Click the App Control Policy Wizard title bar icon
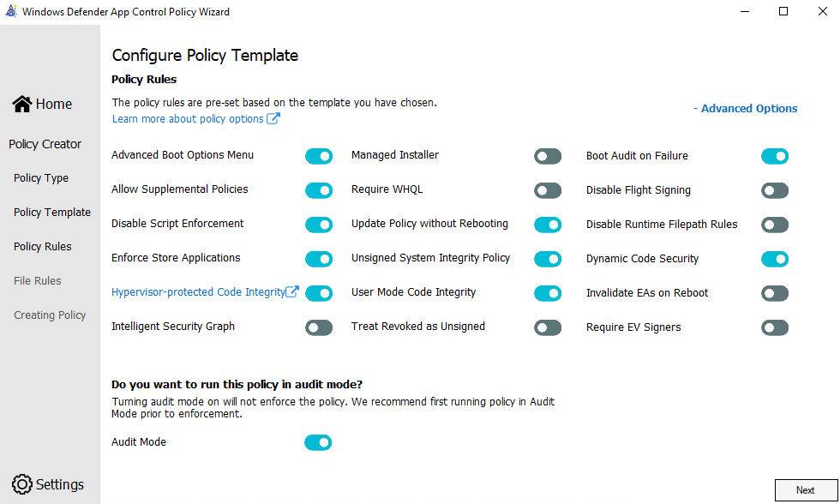This screenshot has height=504, width=840. tap(9, 11)
